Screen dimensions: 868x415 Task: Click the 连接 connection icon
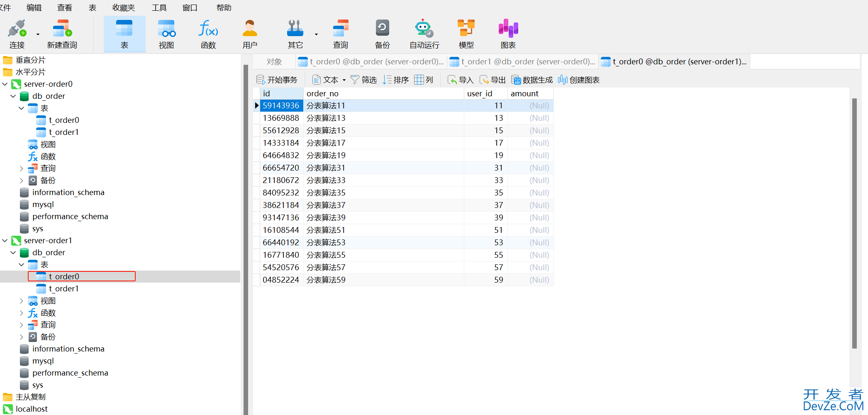click(x=17, y=34)
